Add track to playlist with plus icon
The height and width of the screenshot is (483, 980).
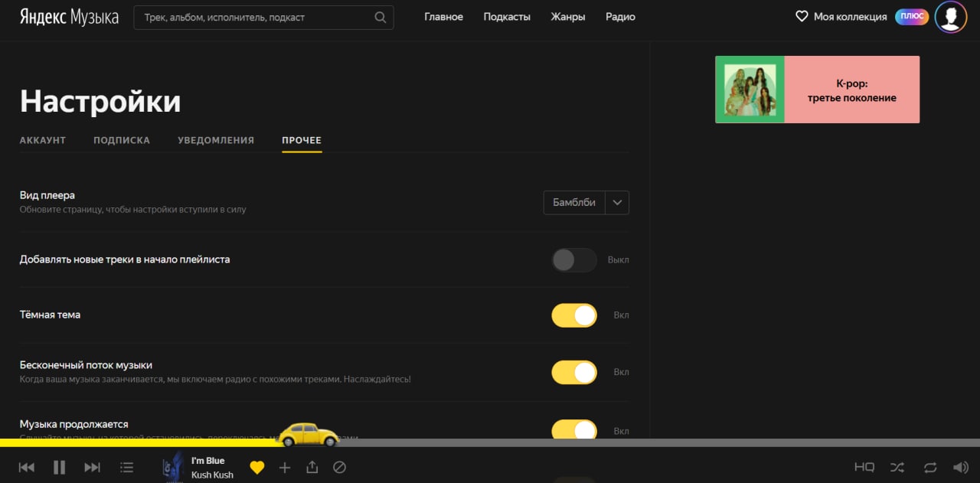pos(285,467)
